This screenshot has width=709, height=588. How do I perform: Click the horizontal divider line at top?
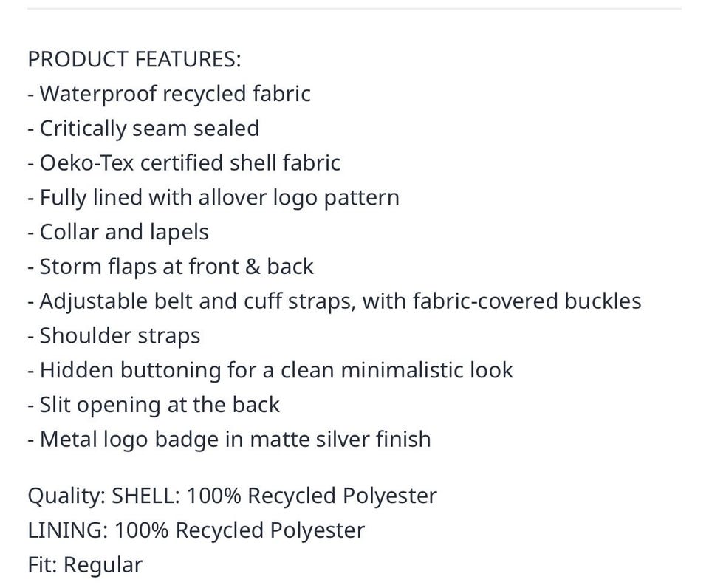point(354,8)
